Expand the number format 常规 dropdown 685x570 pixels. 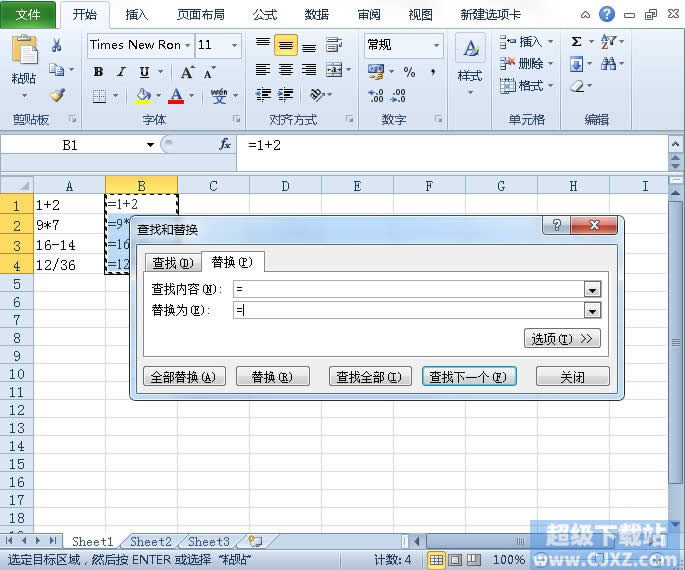436,45
